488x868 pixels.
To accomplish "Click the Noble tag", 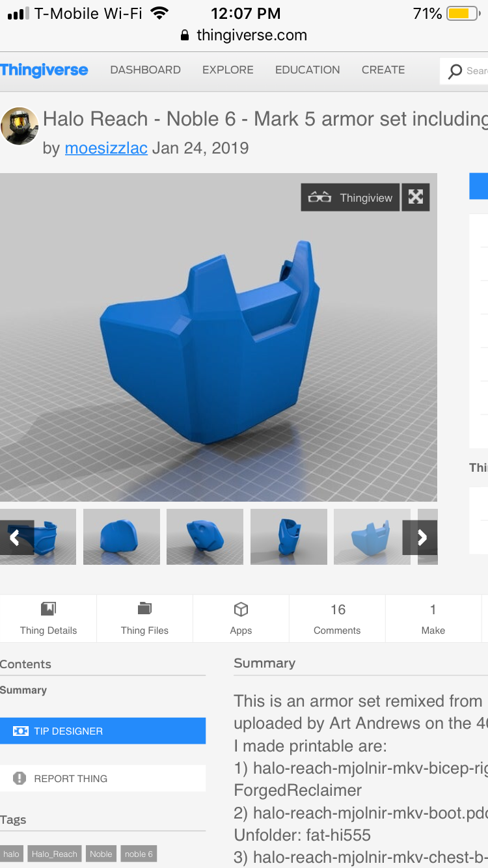I will [101, 854].
